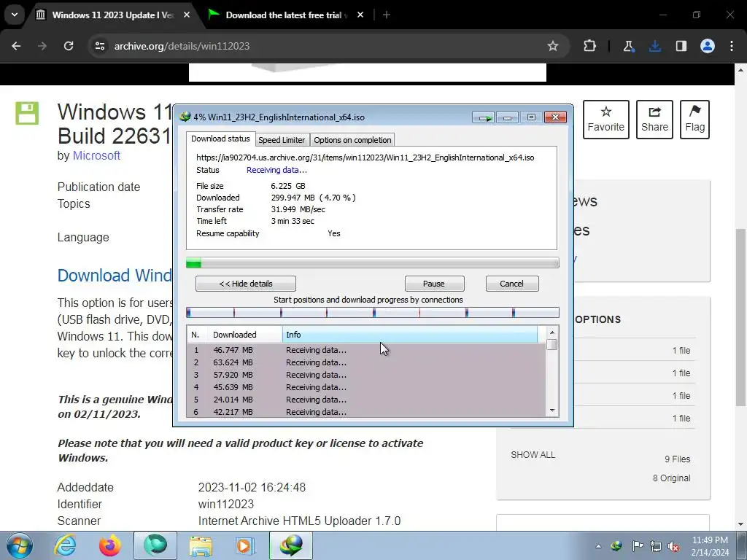
Task: Click the IDM system tray icon
Action: click(616, 546)
